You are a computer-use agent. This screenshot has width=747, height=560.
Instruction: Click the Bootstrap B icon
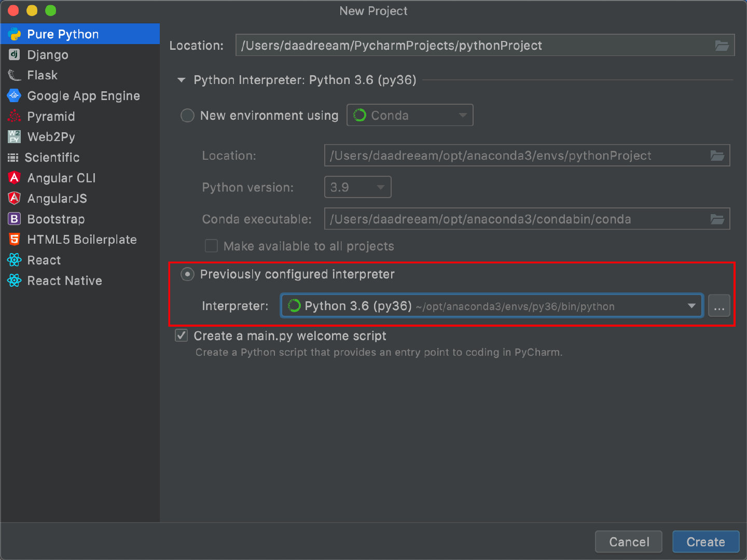pyautogui.click(x=15, y=219)
